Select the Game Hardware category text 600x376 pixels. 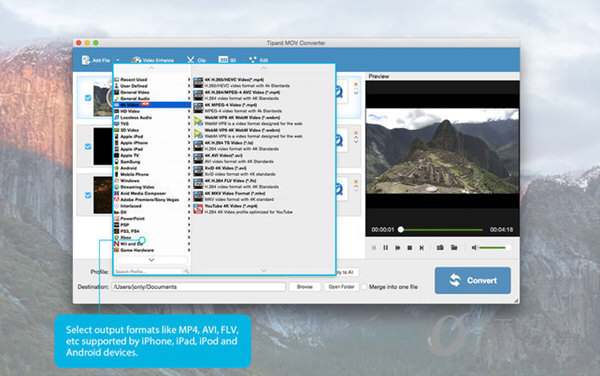[x=137, y=250]
